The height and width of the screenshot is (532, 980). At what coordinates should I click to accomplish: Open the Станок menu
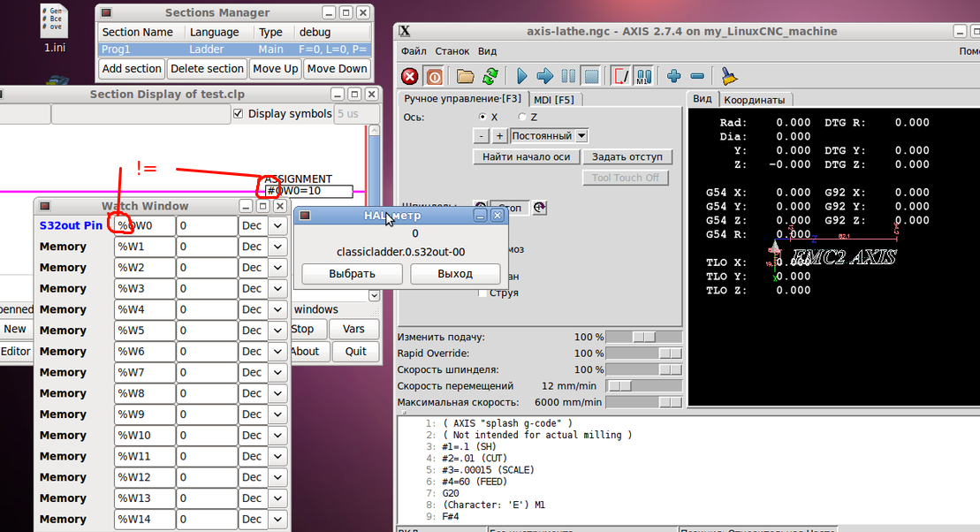452,51
